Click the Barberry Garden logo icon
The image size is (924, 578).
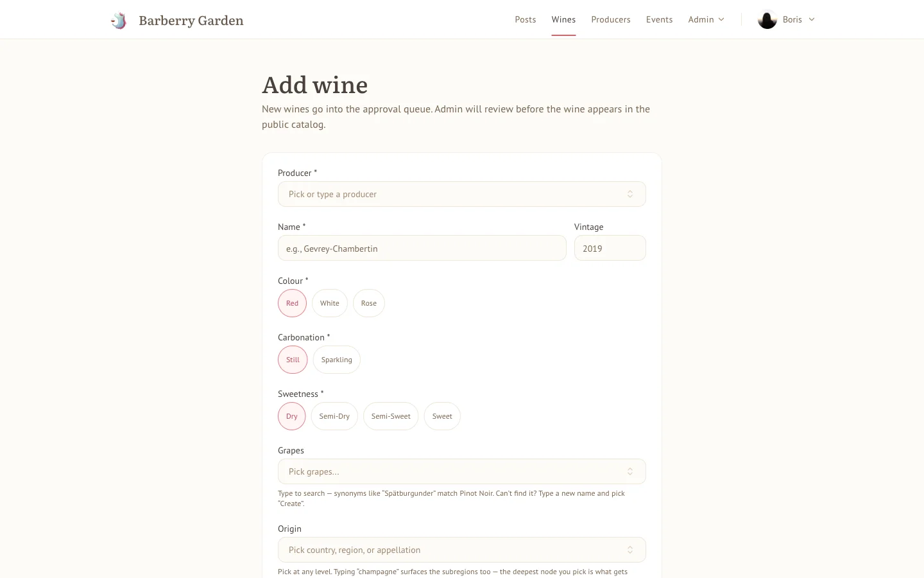pyautogui.click(x=118, y=20)
